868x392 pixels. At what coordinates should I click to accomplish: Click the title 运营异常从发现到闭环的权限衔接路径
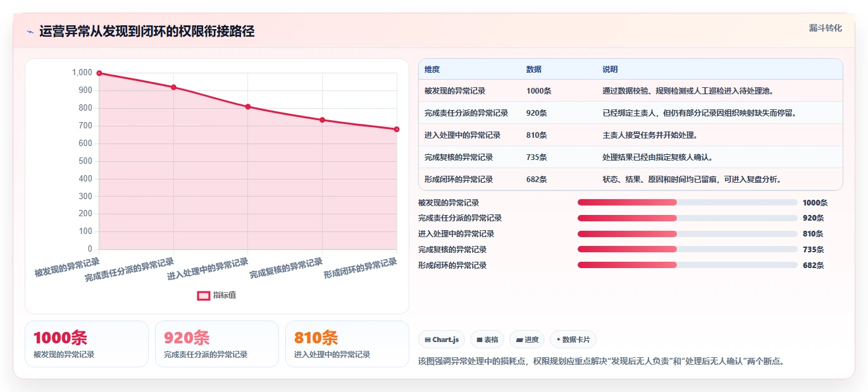pos(147,32)
